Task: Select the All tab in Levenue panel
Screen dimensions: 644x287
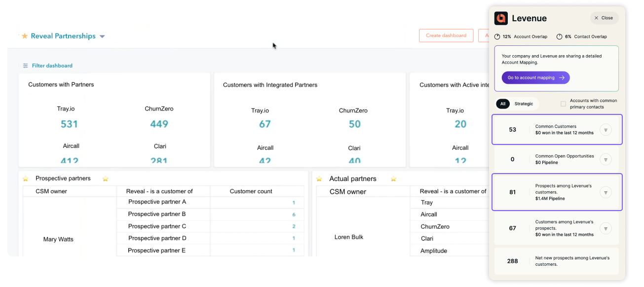Action: [x=503, y=104]
